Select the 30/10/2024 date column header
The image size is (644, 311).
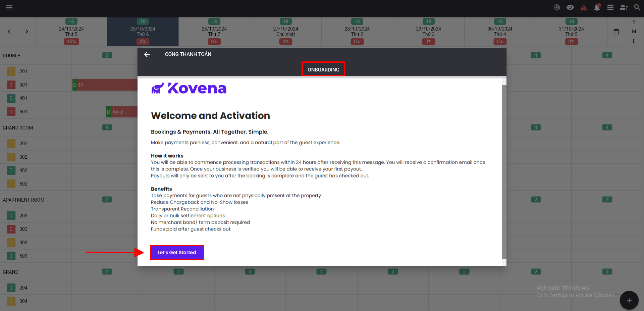tap(500, 32)
